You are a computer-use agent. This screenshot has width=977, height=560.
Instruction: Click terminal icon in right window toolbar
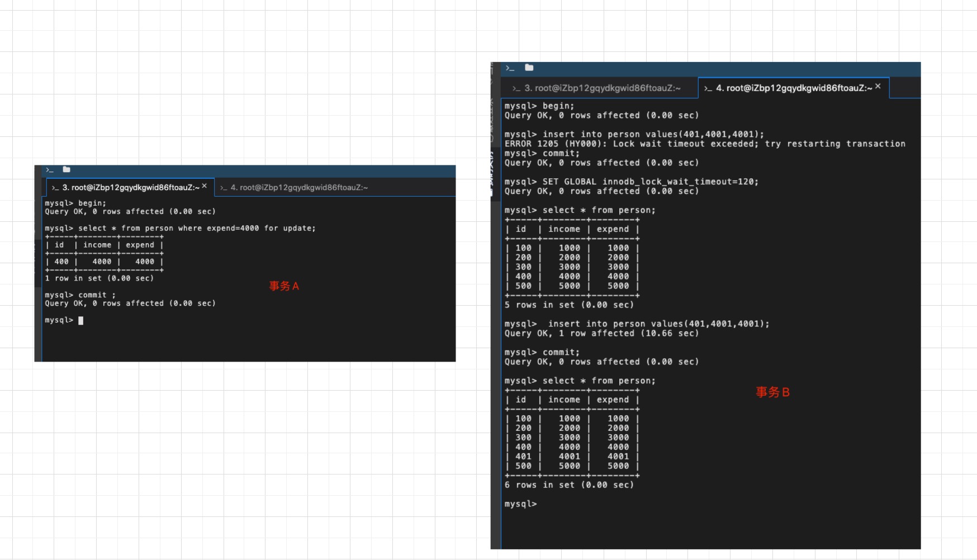(510, 68)
